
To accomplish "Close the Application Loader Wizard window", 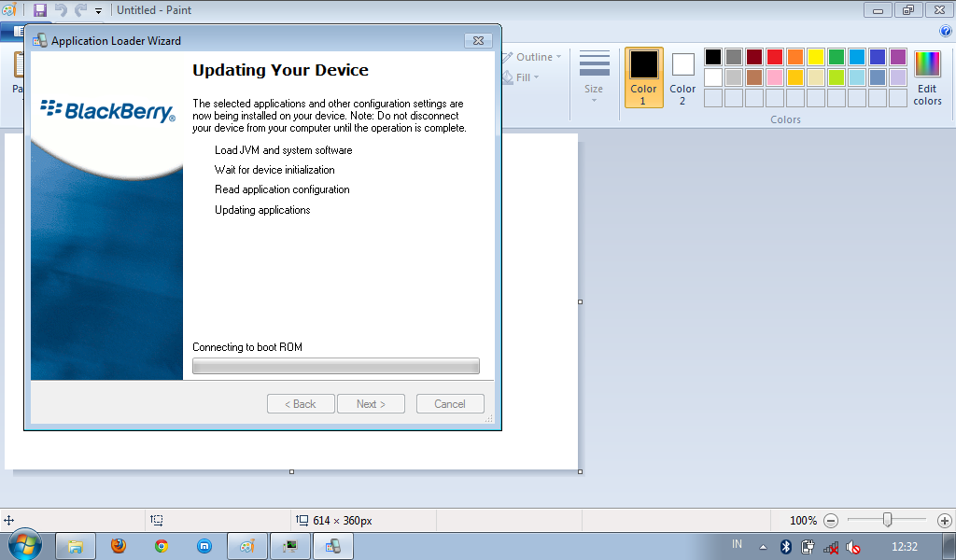I will point(479,40).
